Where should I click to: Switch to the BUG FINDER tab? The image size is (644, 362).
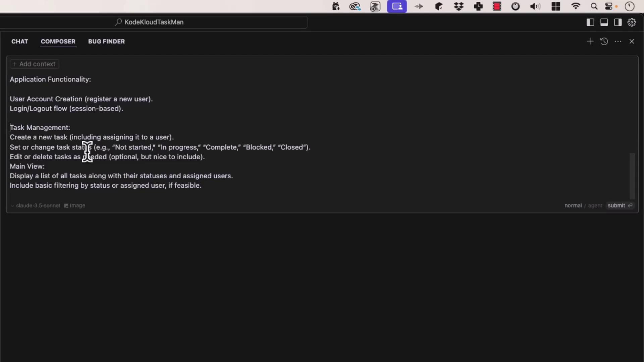[106, 42]
